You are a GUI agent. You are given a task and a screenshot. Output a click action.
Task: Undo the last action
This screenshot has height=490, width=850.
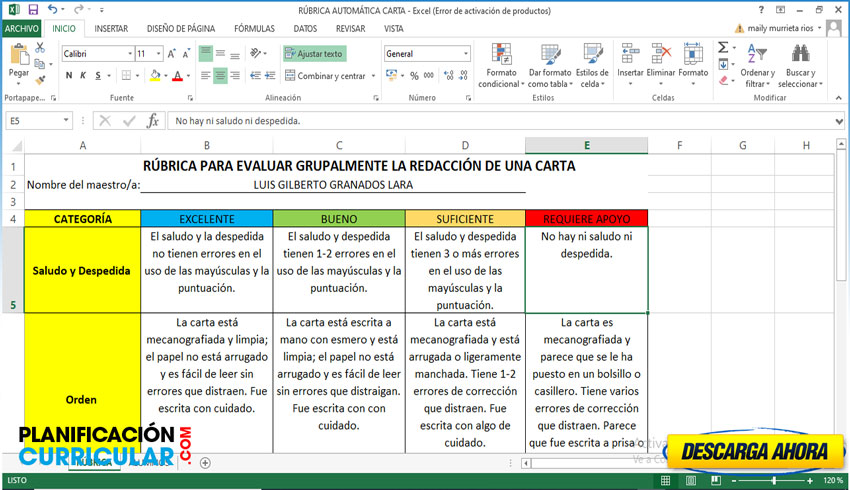point(52,9)
